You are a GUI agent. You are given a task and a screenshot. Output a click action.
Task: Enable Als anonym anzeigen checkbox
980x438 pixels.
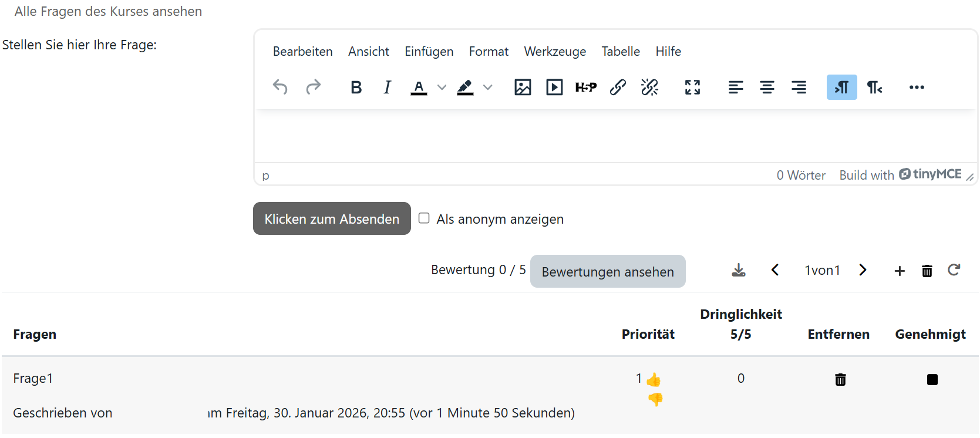coord(424,218)
